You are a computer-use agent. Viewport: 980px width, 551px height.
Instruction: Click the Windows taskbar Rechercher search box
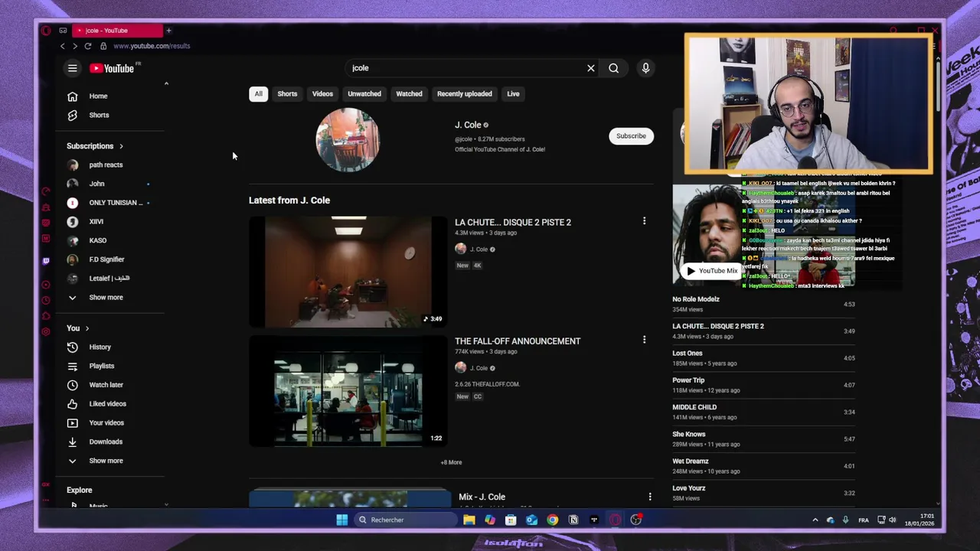click(x=404, y=520)
